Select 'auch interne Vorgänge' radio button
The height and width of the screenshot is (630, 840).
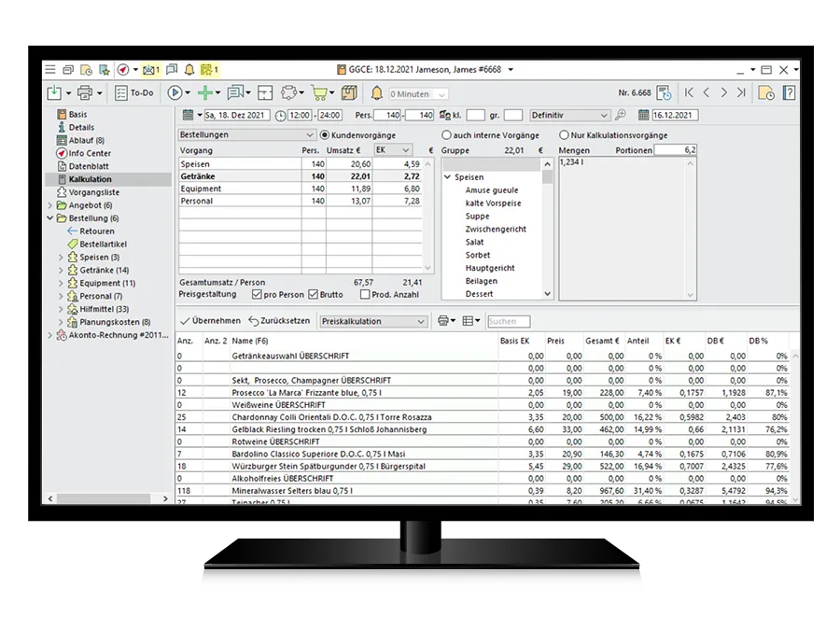446,135
